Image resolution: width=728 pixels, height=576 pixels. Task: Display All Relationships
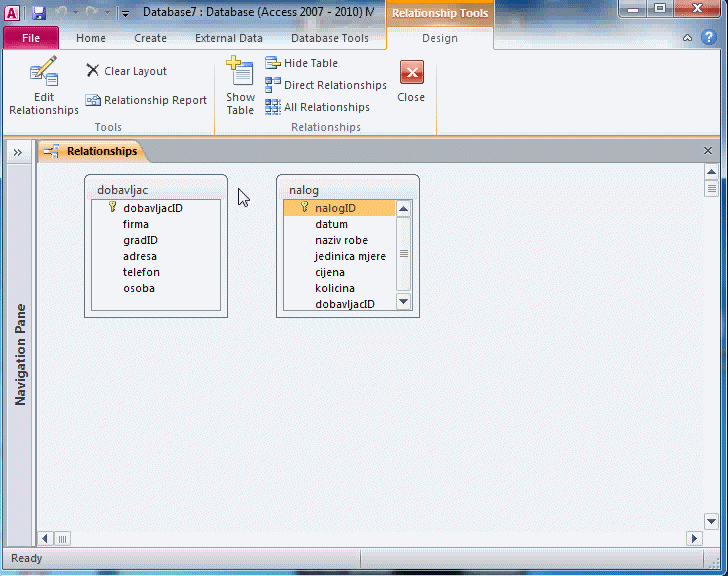point(317,107)
